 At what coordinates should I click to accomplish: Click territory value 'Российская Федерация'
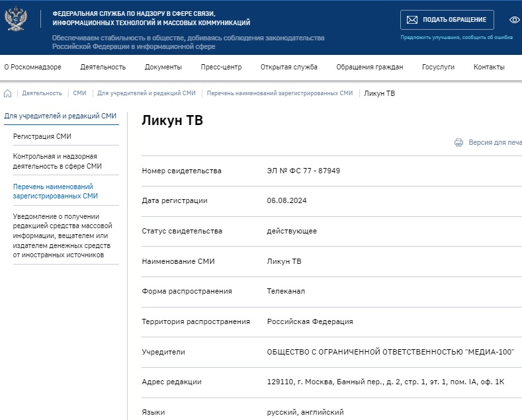(310, 321)
